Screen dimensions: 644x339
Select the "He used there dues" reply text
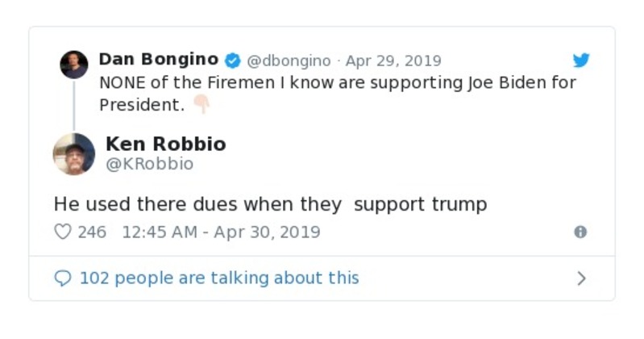click(270, 204)
